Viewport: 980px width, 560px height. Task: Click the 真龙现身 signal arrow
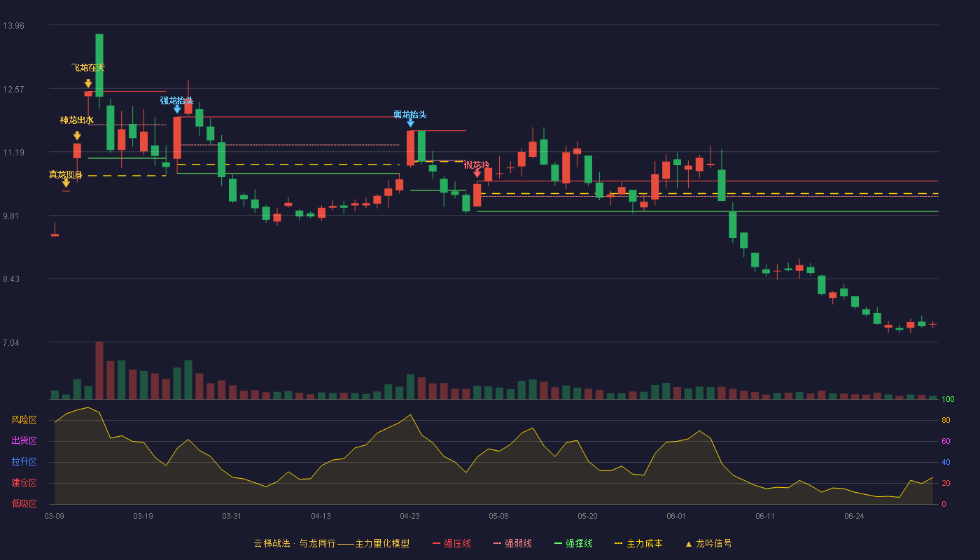coord(66,183)
